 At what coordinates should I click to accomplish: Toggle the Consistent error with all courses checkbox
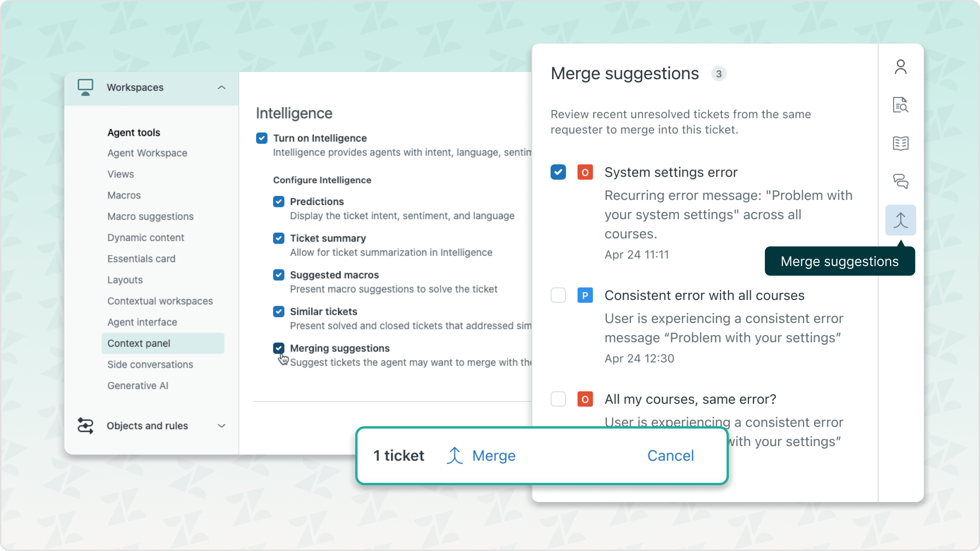pos(558,295)
